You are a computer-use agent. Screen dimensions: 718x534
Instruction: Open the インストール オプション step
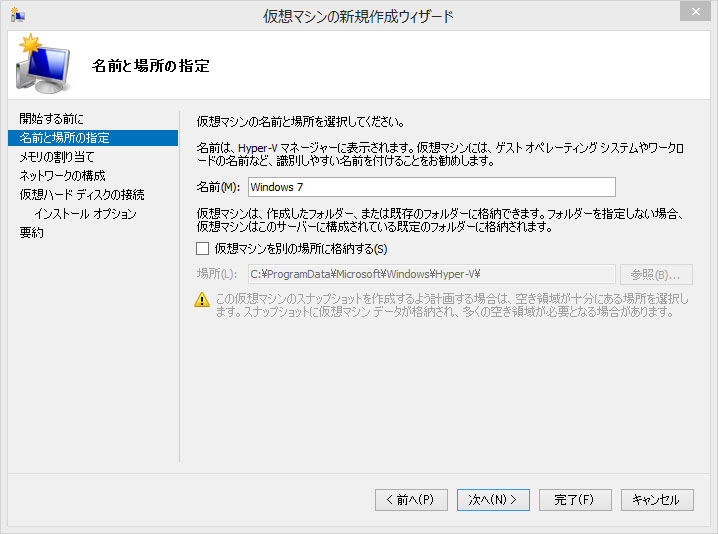(85, 214)
